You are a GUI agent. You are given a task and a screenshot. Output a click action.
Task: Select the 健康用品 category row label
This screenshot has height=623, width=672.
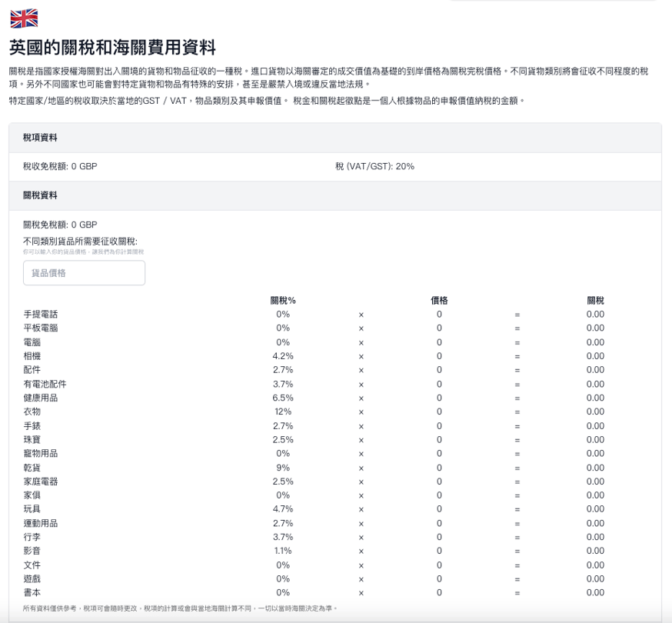pos(41,398)
